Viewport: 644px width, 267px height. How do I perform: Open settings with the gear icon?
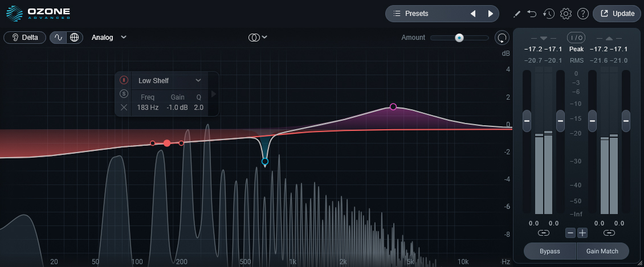pos(566,14)
